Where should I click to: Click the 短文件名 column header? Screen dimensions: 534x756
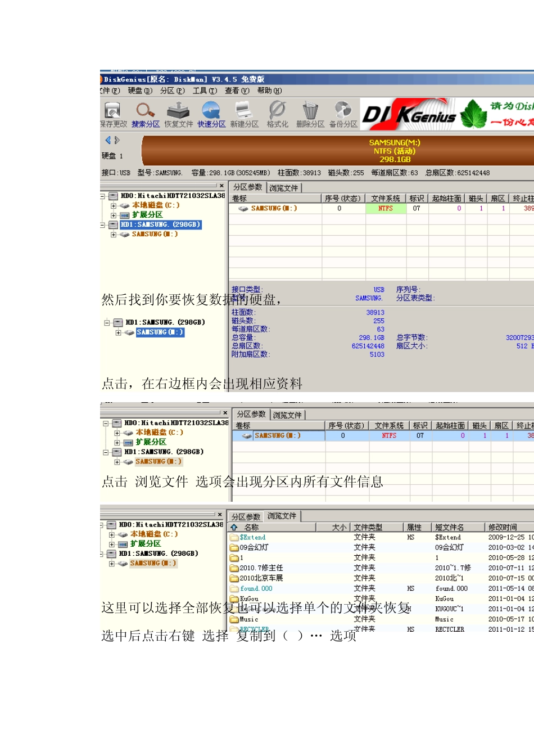(x=458, y=527)
